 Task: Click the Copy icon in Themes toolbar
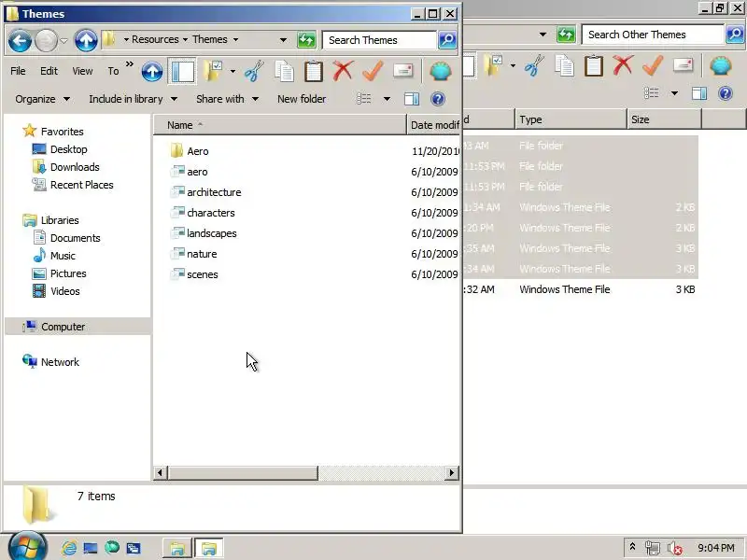(285, 72)
